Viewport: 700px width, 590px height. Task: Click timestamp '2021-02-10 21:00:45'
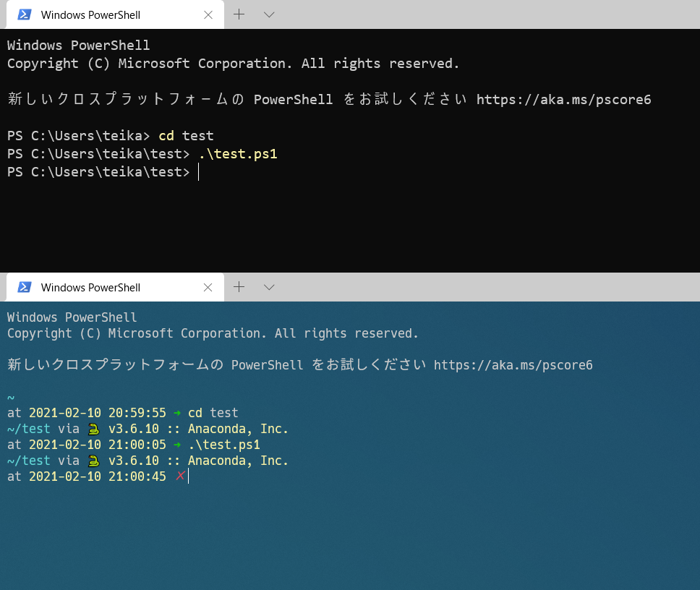[98, 476]
